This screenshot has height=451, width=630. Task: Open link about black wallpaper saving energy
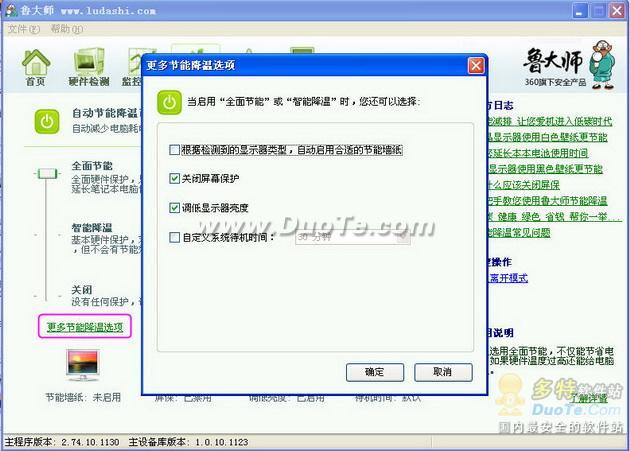(x=545, y=169)
